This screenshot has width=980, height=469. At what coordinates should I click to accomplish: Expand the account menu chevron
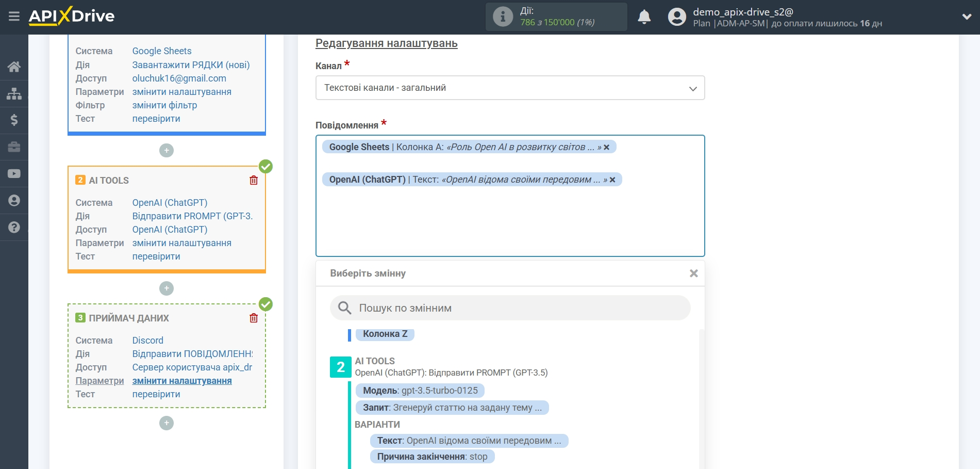tap(967, 17)
